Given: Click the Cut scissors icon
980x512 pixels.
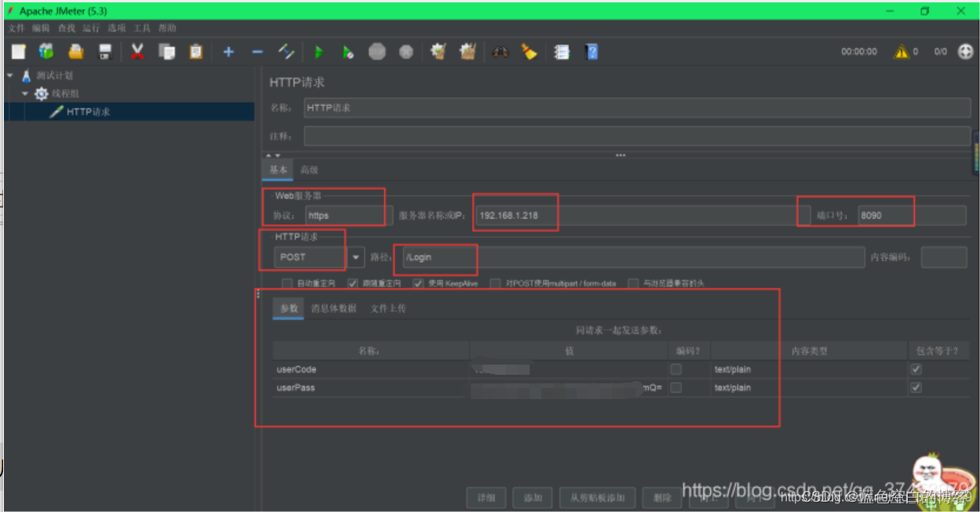Looking at the screenshot, I should [x=137, y=52].
